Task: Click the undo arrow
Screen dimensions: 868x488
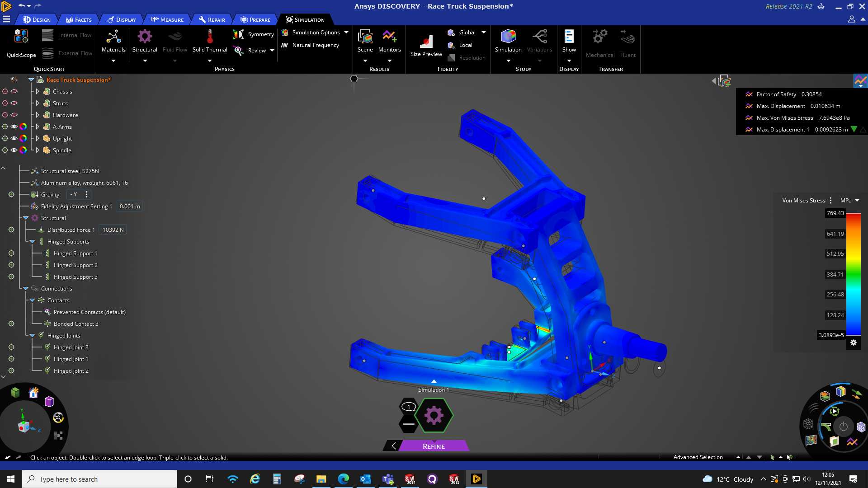Action: pos(22,6)
